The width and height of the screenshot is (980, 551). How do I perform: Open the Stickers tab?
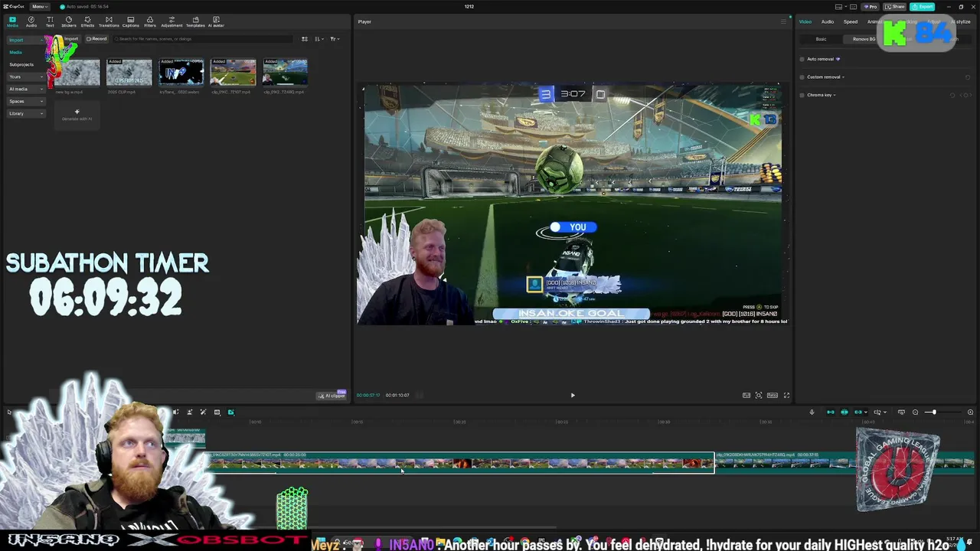tap(69, 21)
